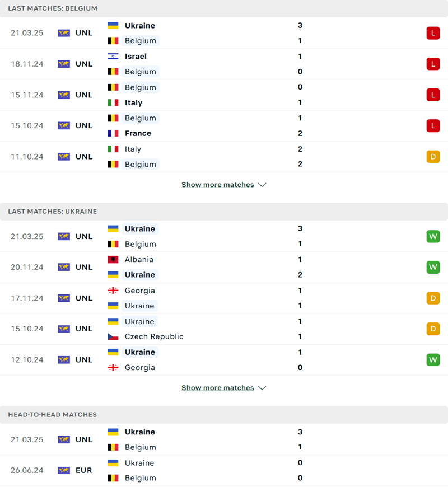This screenshot has width=448, height=487.
Task: Click the EUR competition icon in head-to-head
Action: pos(64,471)
